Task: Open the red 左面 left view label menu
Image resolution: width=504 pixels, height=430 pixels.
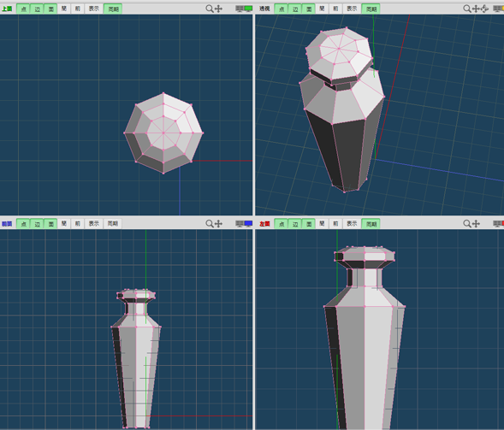Action: (x=264, y=224)
